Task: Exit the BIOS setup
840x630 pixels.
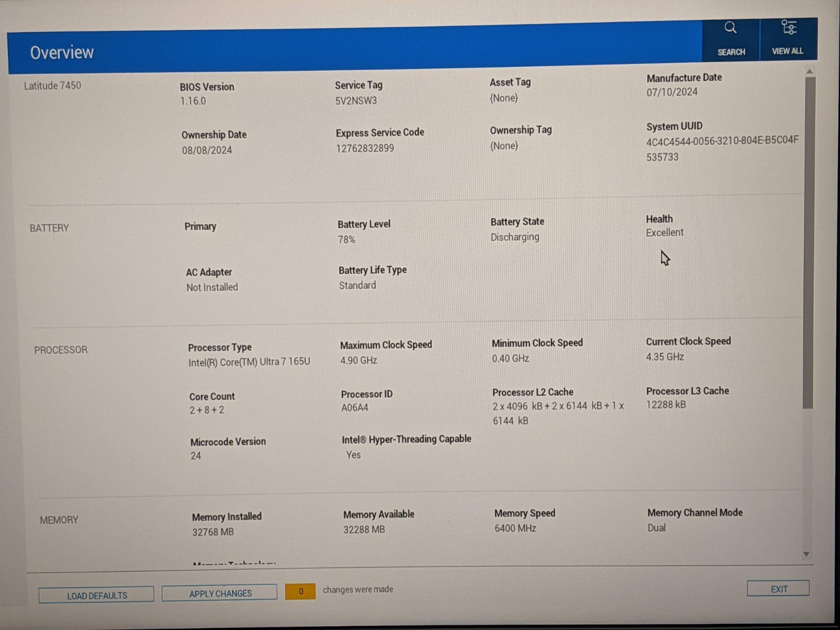Action: pyautogui.click(x=778, y=589)
